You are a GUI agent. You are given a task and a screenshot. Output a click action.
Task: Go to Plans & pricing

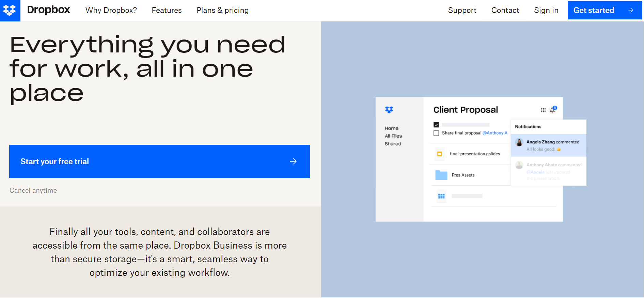click(222, 10)
